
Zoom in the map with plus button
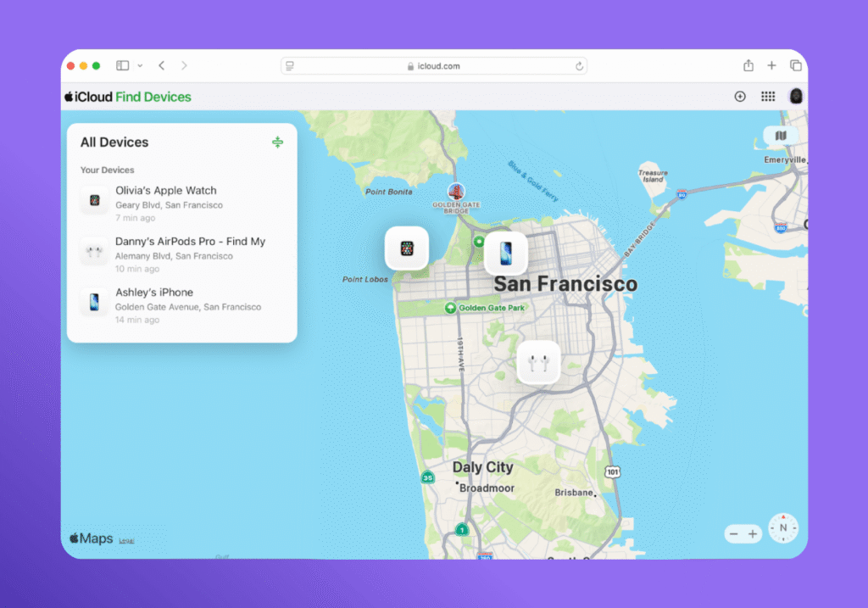click(753, 533)
